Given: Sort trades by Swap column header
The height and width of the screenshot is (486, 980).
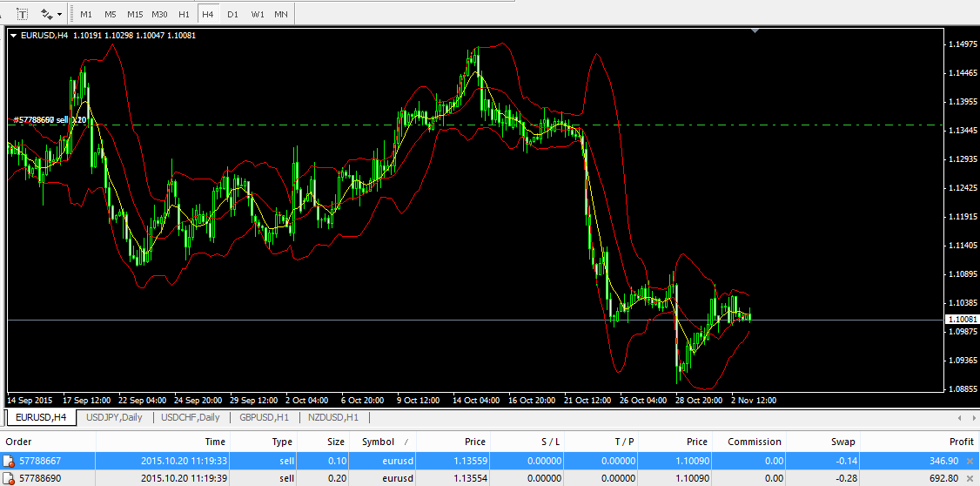Looking at the screenshot, I should [822, 442].
